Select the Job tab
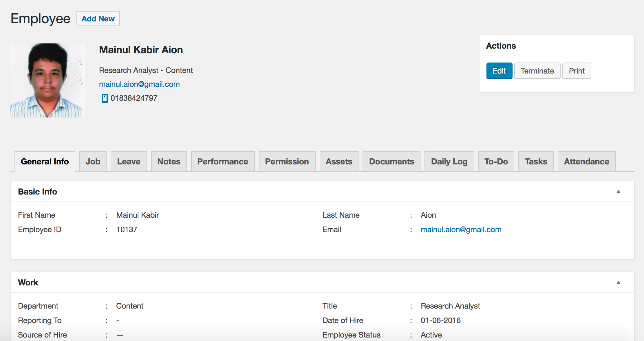The width and height of the screenshot is (644, 341). [x=93, y=161]
